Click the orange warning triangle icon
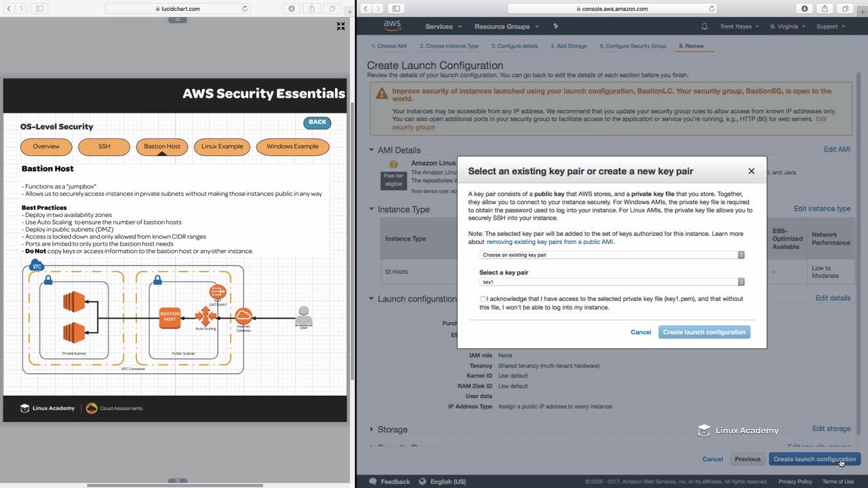This screenshot has height=488, width=868. (382, 94)
